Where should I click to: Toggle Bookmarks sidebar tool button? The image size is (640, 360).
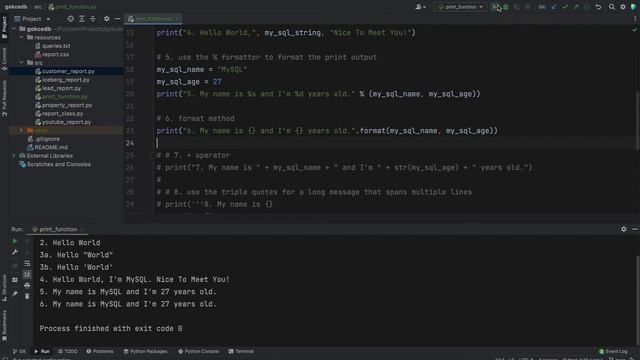[x=4, y=325]
